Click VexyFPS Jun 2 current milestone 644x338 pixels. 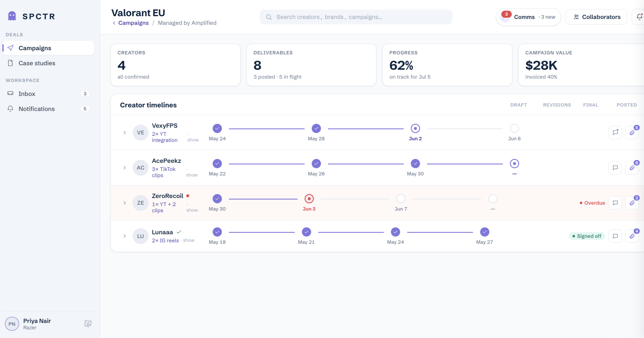pyautogui.click(x=415, y=128)
